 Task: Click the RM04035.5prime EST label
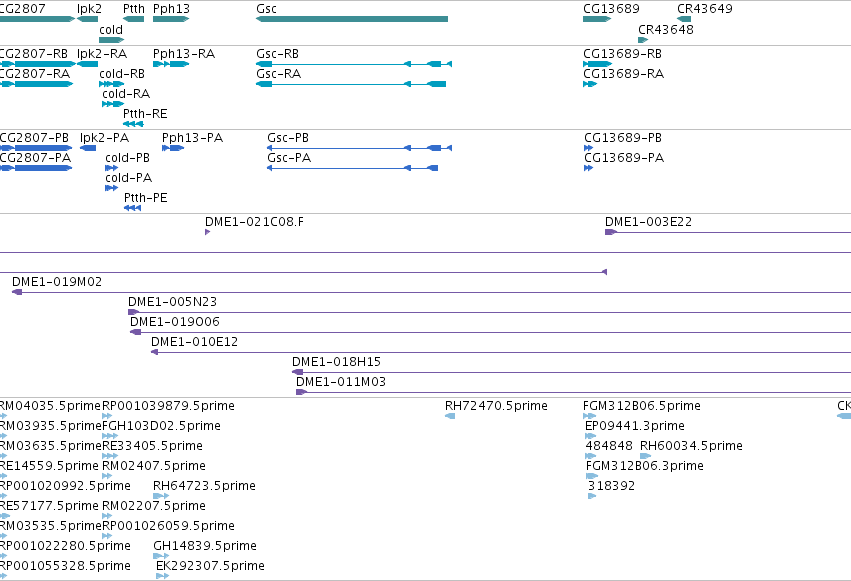click(x=50, y=406)
